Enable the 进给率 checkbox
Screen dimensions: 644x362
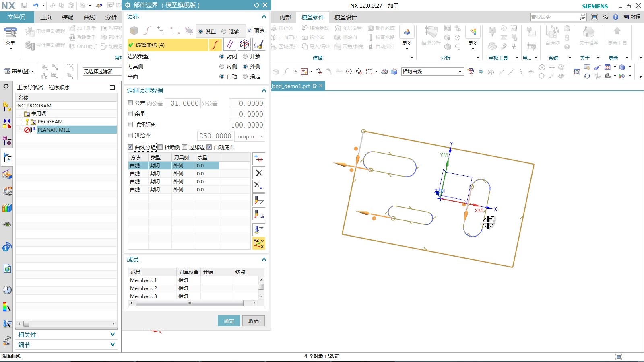130,136
